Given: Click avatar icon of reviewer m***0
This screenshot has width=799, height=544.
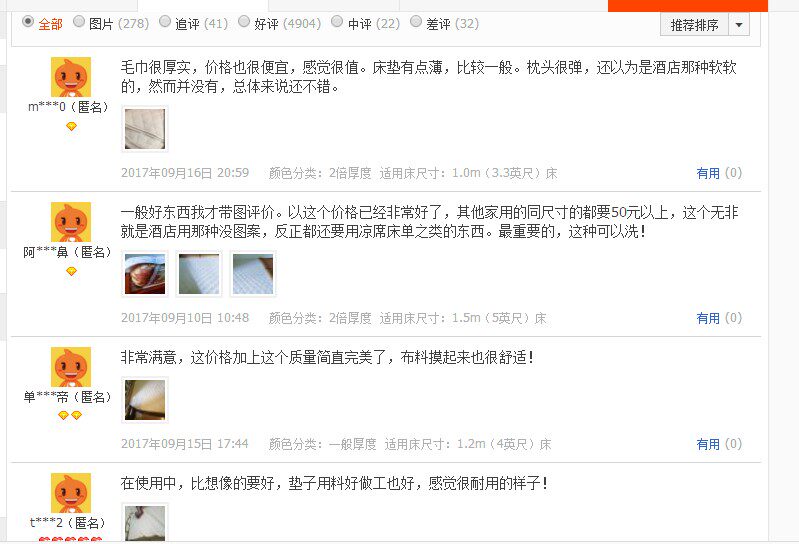Looking at the screenshot, I should tap(71, 77).
